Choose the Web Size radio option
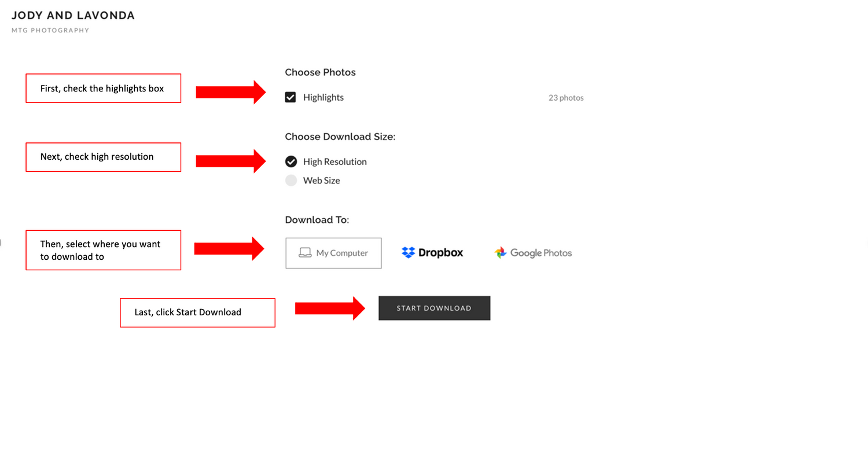Viewport: 868px width, 449px height. [x=291, y=181]
